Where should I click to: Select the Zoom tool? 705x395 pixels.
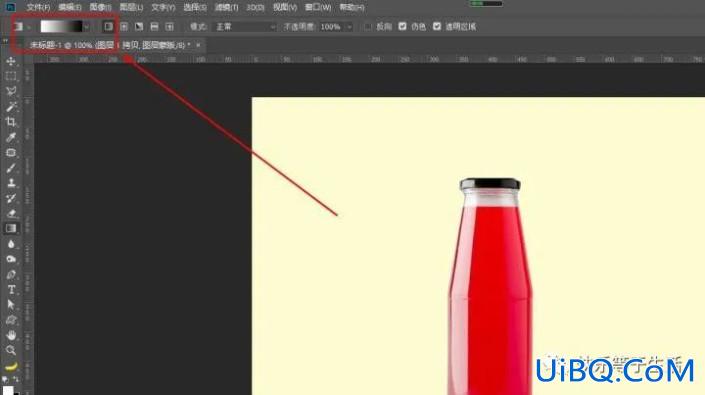pyautogui.click(x=11, y=350)
